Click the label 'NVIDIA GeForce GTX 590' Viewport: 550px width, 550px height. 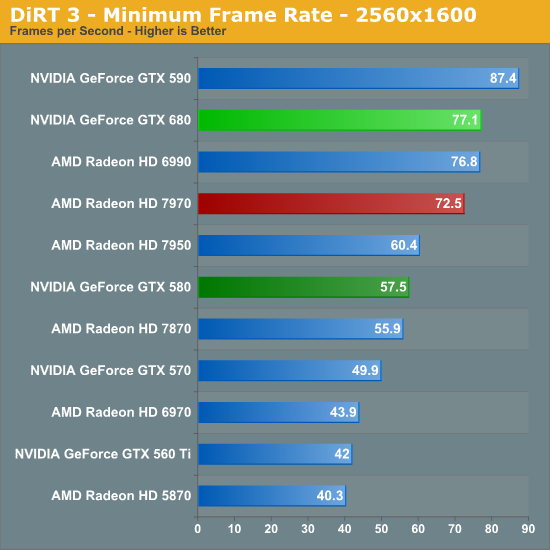click(110, 78)
